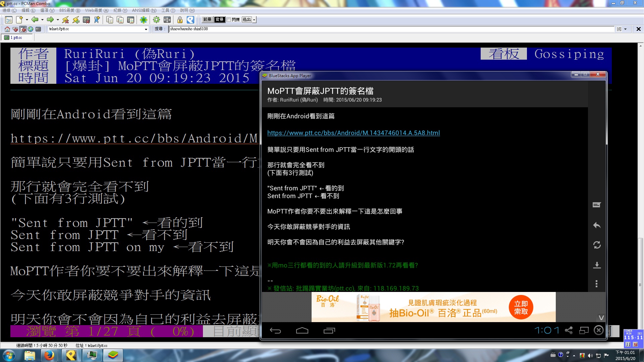
Task: Open the Web最愛 (A) menu
Action: (x=97, y=10)
